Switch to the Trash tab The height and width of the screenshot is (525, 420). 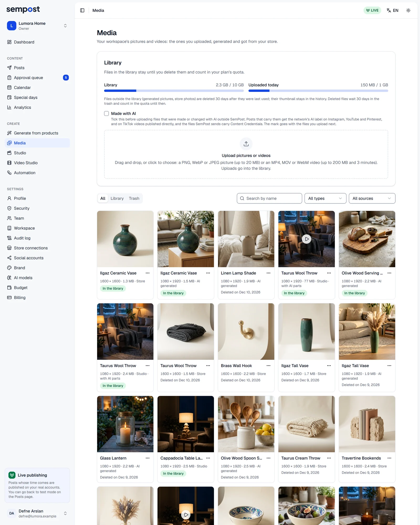[134, 198]
